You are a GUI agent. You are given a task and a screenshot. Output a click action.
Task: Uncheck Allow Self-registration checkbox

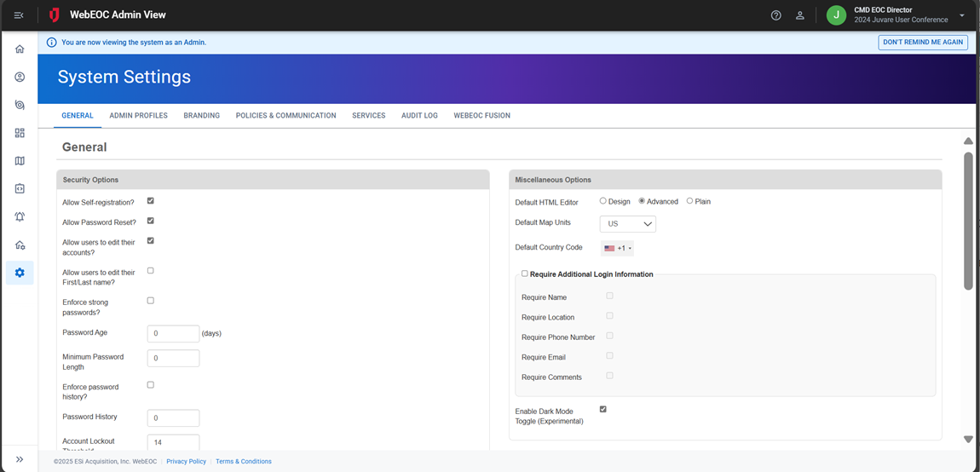click(x=151, y=201)
